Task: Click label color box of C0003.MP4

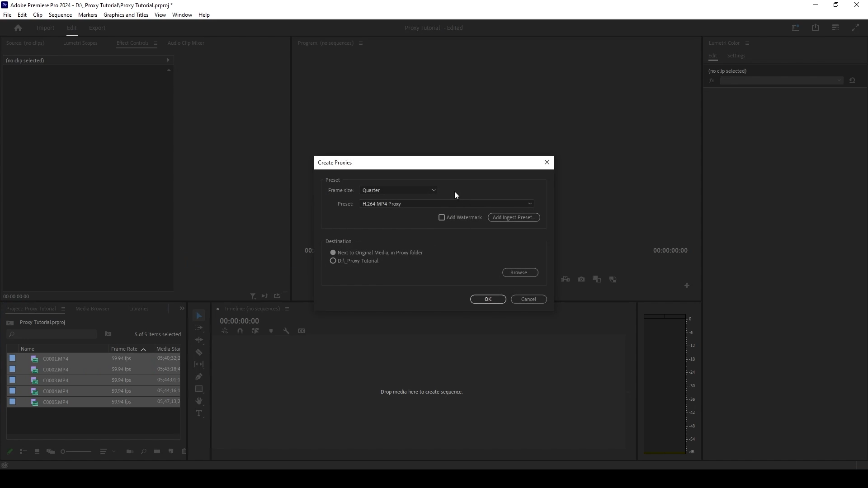Action: tap(13, 380)
